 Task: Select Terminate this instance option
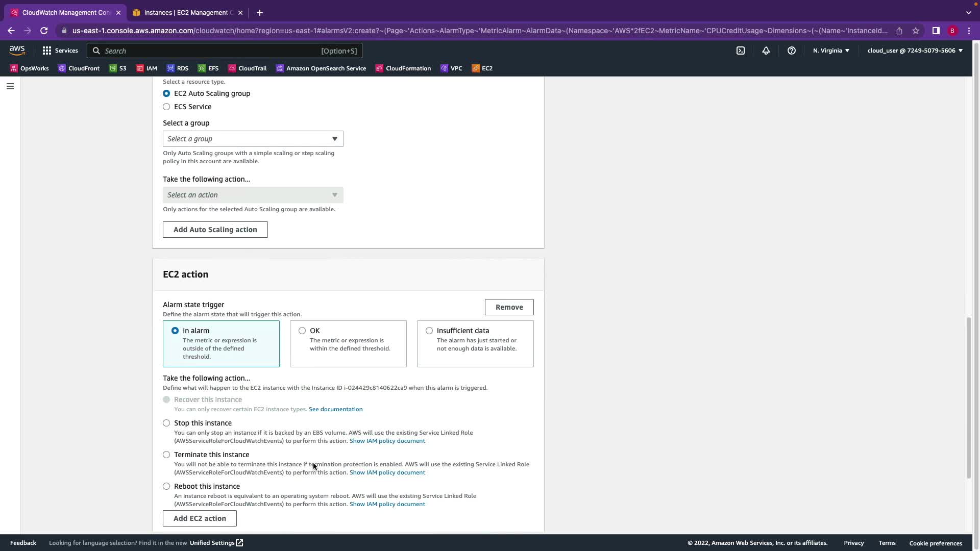point(166,455)
